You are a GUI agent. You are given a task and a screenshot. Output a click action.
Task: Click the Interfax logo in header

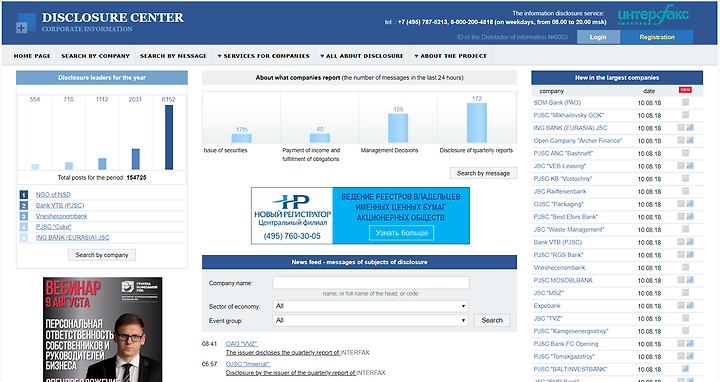click(653, 15)
